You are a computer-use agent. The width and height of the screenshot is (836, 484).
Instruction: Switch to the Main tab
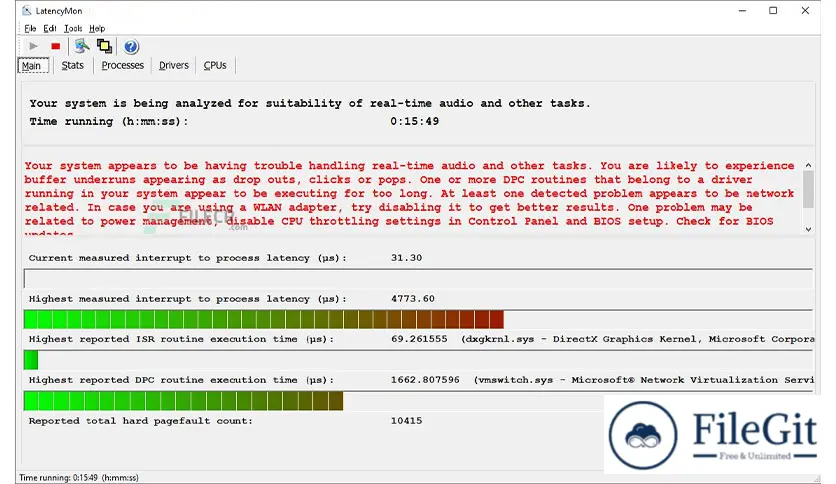pos(33,66)
